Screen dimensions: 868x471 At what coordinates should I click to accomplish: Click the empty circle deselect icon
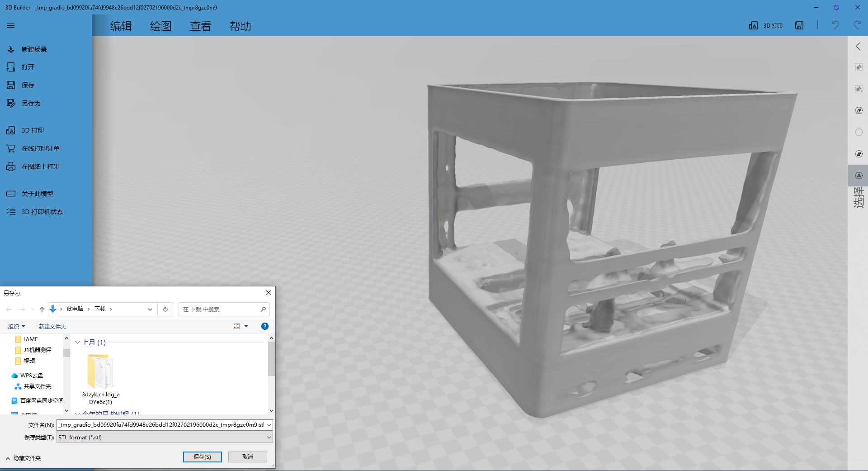click(x=859, y=132)
